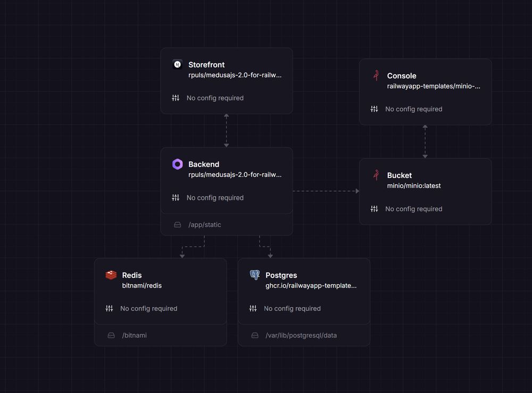Click the railwayapp-templates/minio-... source text

[x=434, y=86]
